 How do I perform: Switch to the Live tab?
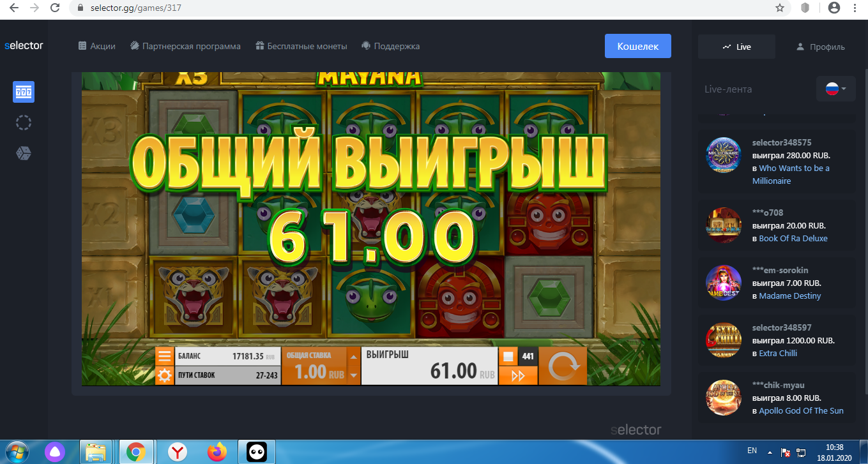(736, 47)
